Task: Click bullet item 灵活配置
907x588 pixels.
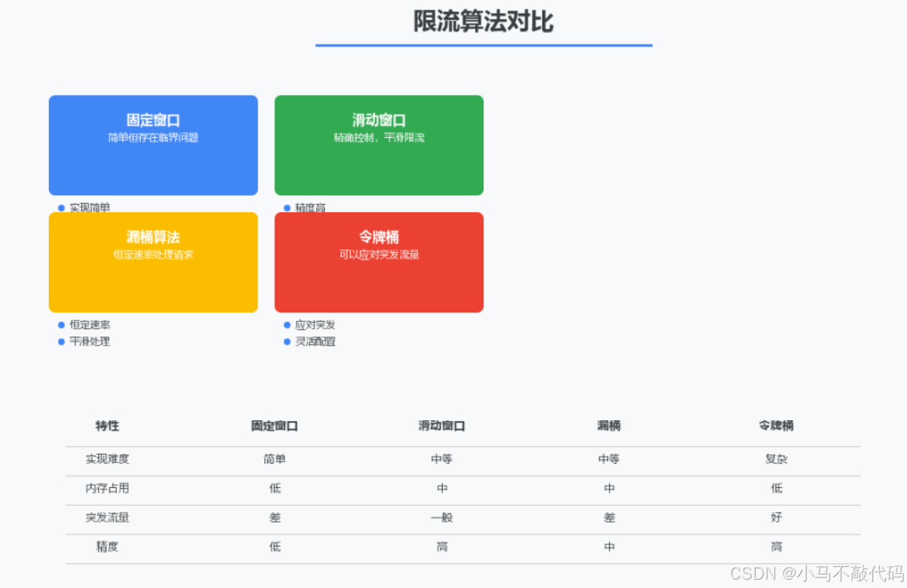Action: point(315,341)
